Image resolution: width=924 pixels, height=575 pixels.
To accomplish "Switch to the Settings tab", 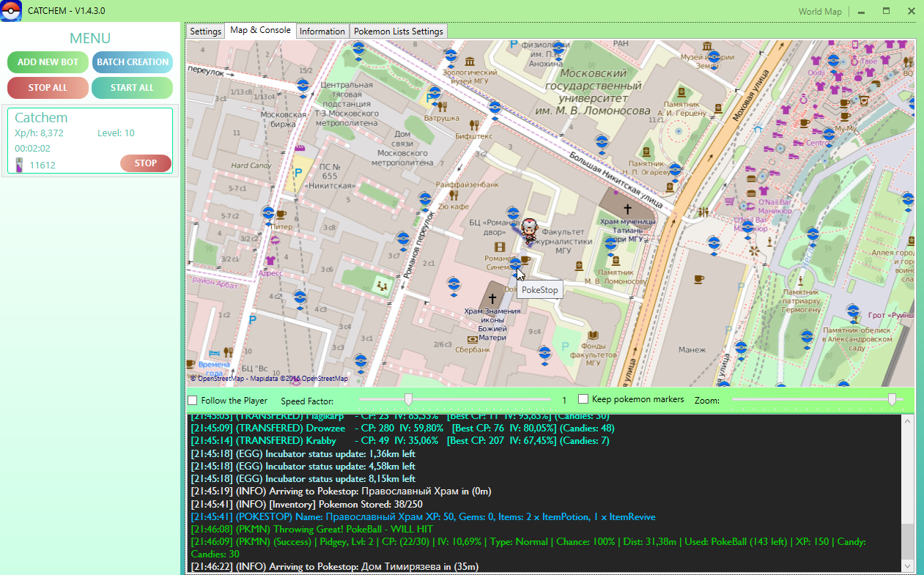I will click(x=205, y=31).
